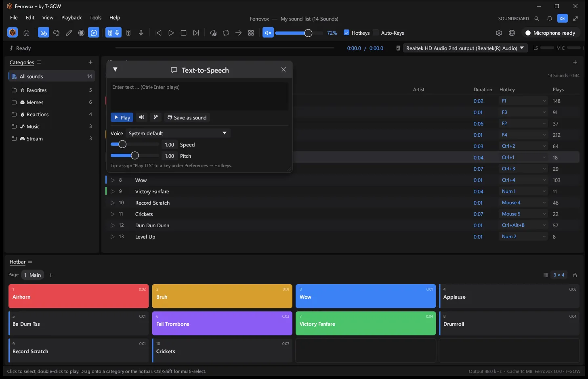
Task: Skip to next sound
Action: tap(196, 33)
